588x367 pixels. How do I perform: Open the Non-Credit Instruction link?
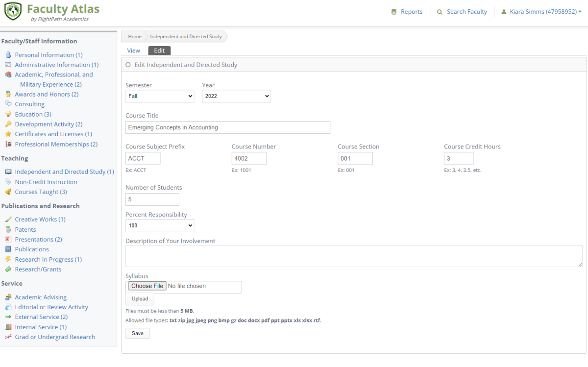click(46, 182)
